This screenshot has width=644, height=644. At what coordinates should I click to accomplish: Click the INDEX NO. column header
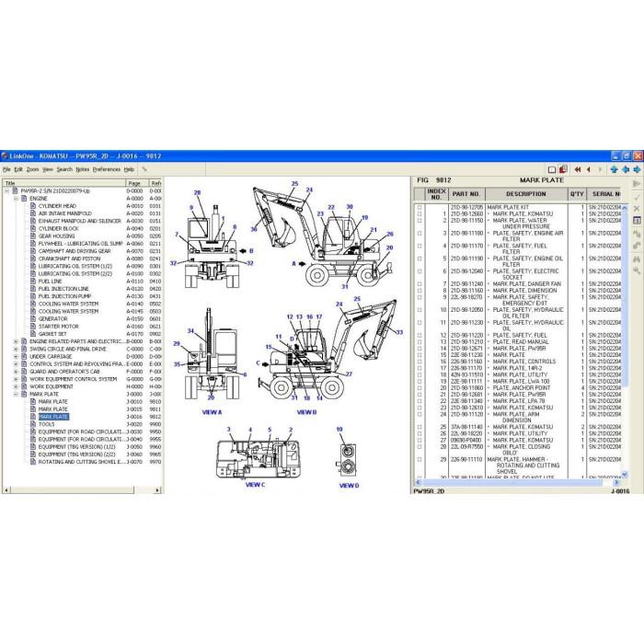pos(436,194)
